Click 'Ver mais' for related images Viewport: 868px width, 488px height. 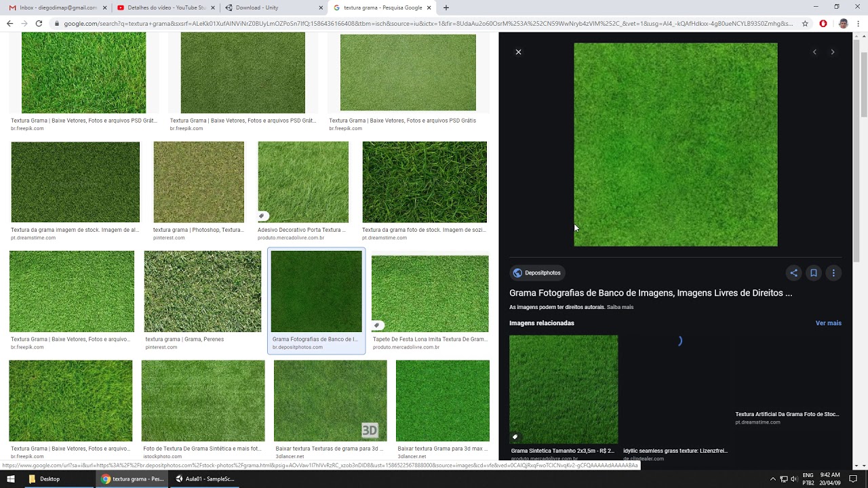[828, 323]
